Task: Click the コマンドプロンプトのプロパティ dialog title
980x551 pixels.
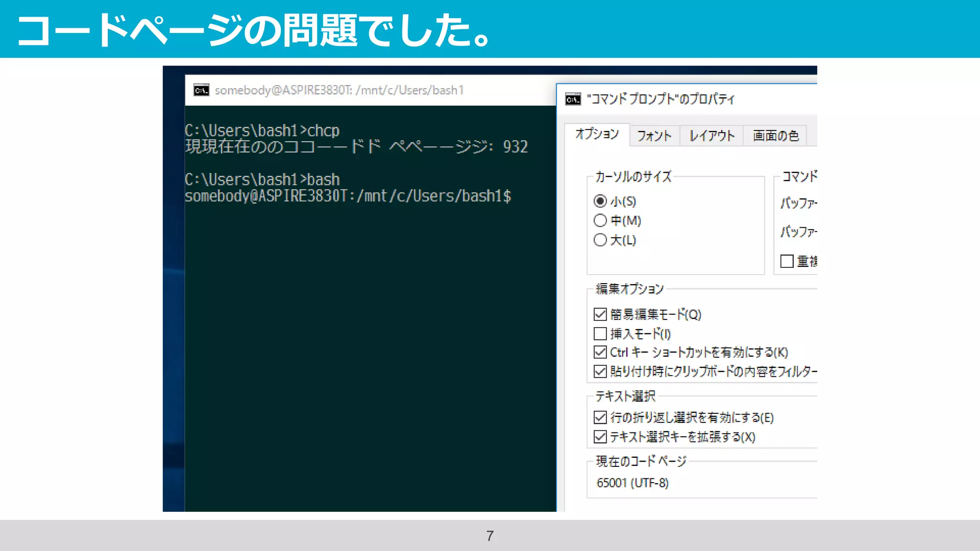Action: [x=661, y=99]
